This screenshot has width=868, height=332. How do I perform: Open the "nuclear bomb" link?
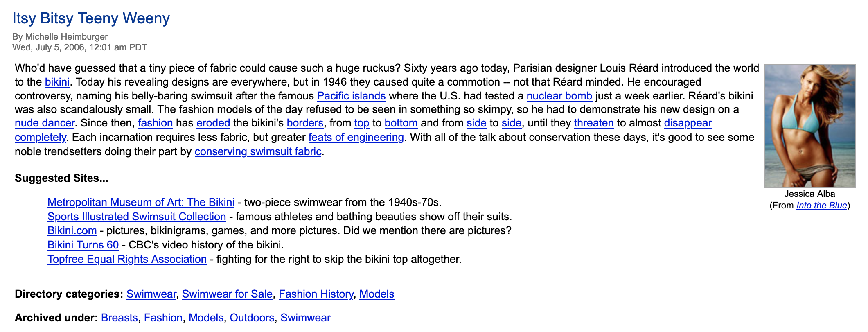[x=559, y=96]
